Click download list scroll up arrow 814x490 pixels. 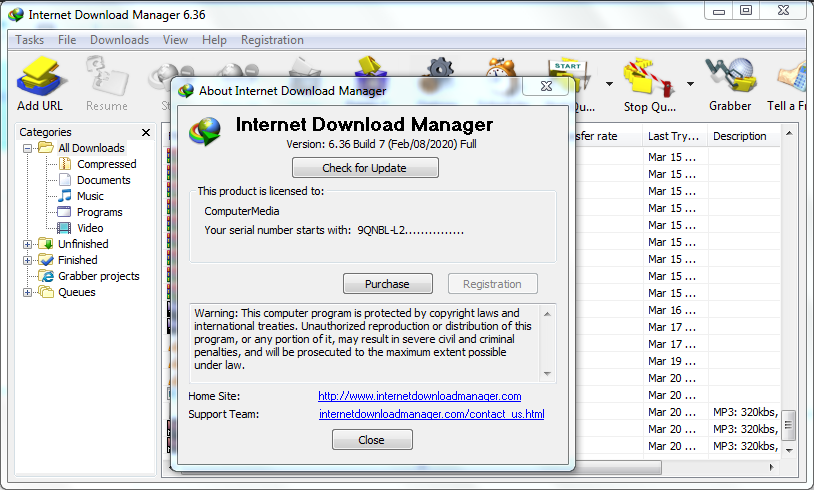789,133
